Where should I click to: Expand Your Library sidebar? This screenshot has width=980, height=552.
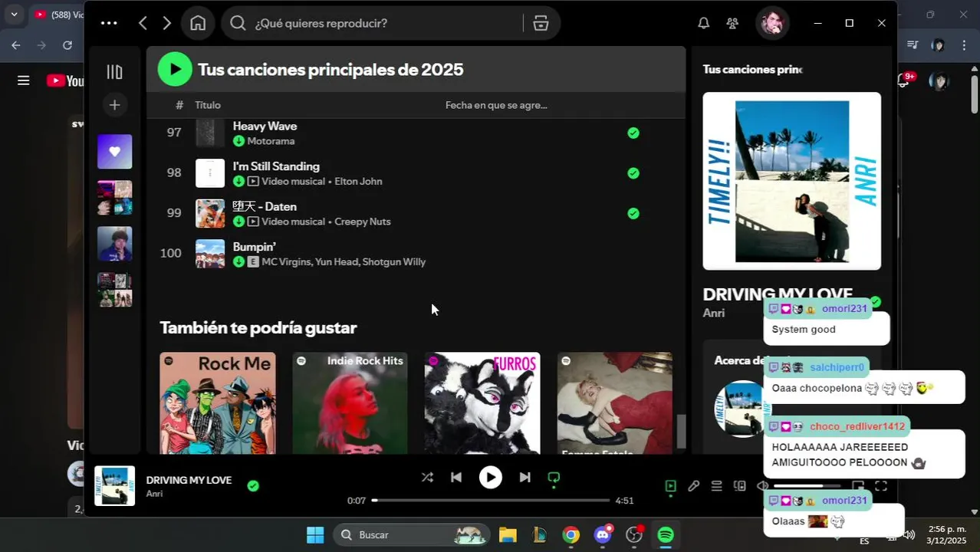(114, 72)
